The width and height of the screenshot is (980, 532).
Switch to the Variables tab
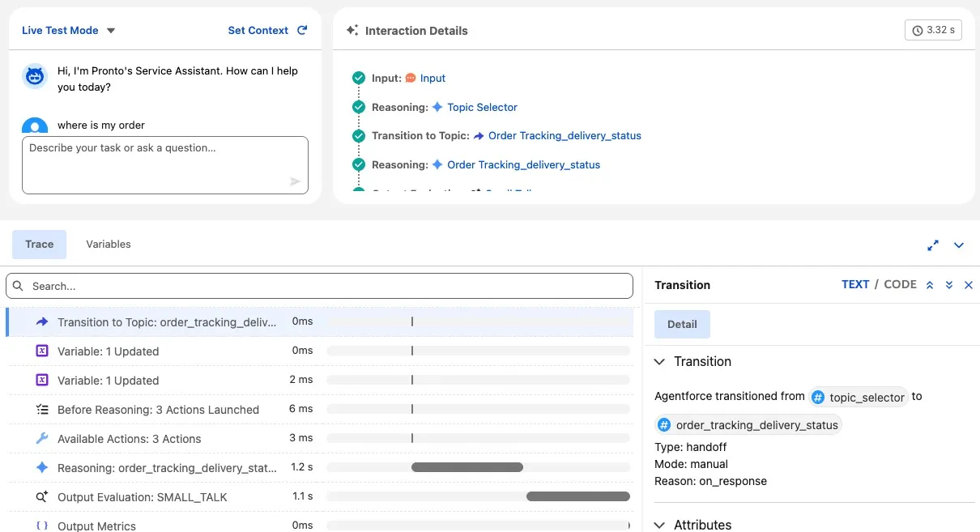[109, 244]
